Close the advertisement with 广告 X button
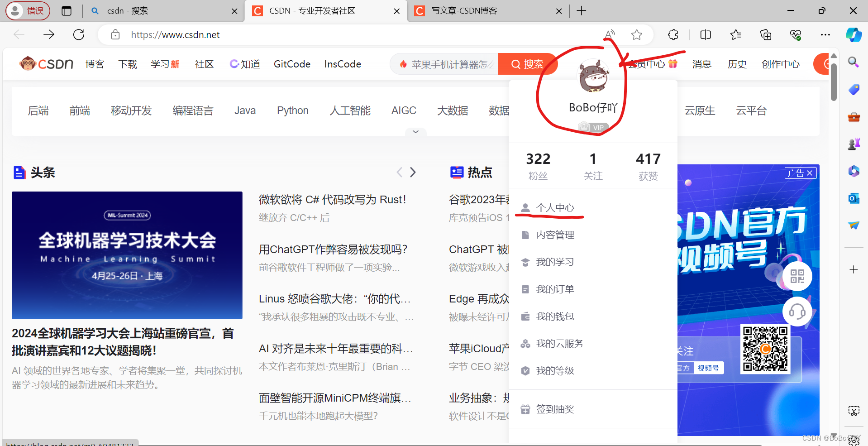 point(801,173)
